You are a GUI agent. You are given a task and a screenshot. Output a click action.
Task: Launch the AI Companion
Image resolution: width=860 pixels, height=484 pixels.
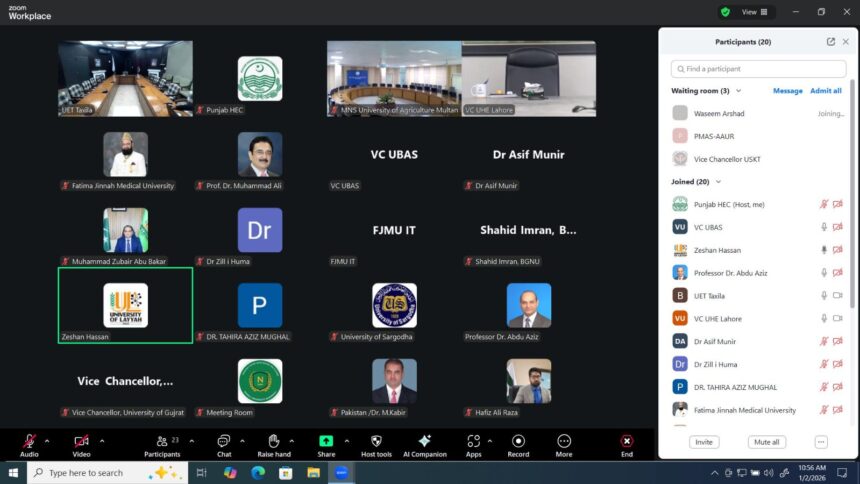[424, 441]
